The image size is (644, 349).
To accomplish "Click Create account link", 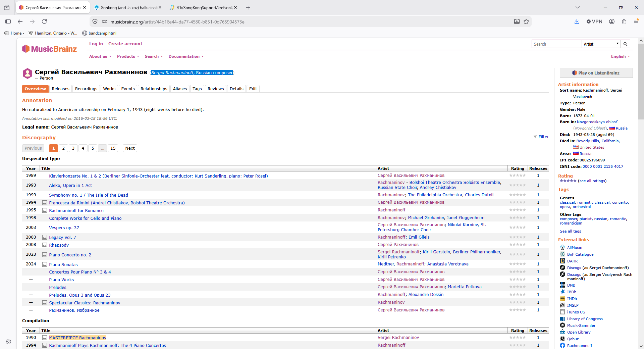I will pyautogui.click(x=125, y=44).
